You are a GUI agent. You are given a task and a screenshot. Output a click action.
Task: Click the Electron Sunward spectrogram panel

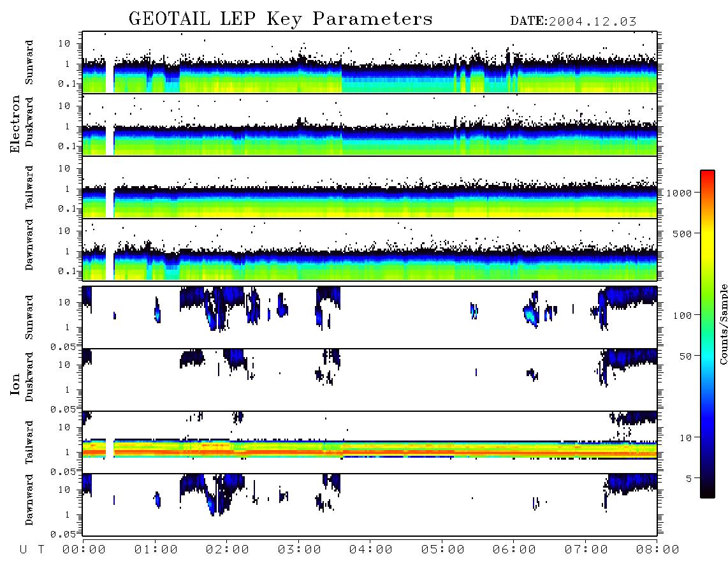[370, 62]
